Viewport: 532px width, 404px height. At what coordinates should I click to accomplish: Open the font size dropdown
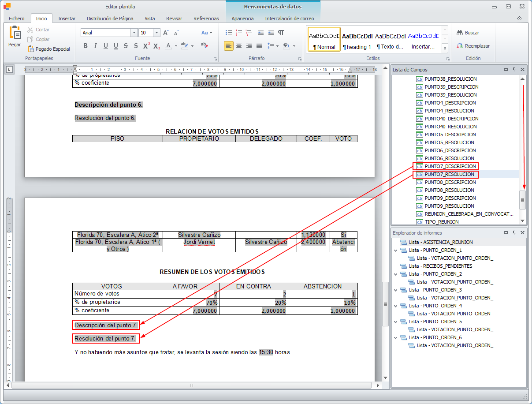pyautogui.click(x=156, y=33)
